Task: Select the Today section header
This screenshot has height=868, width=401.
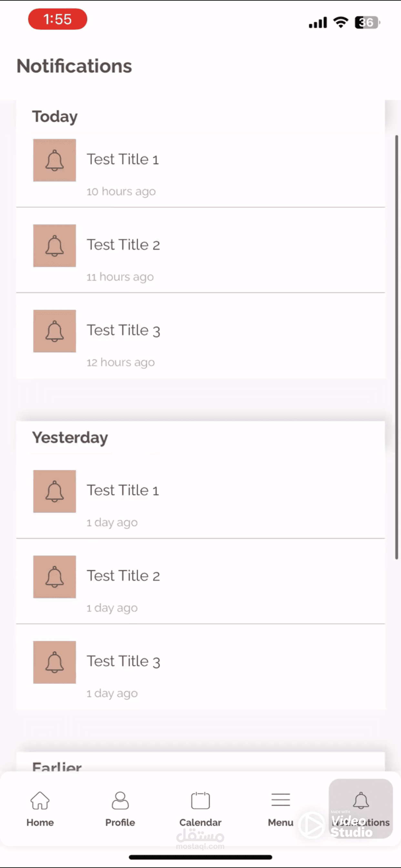Action: 55,117
